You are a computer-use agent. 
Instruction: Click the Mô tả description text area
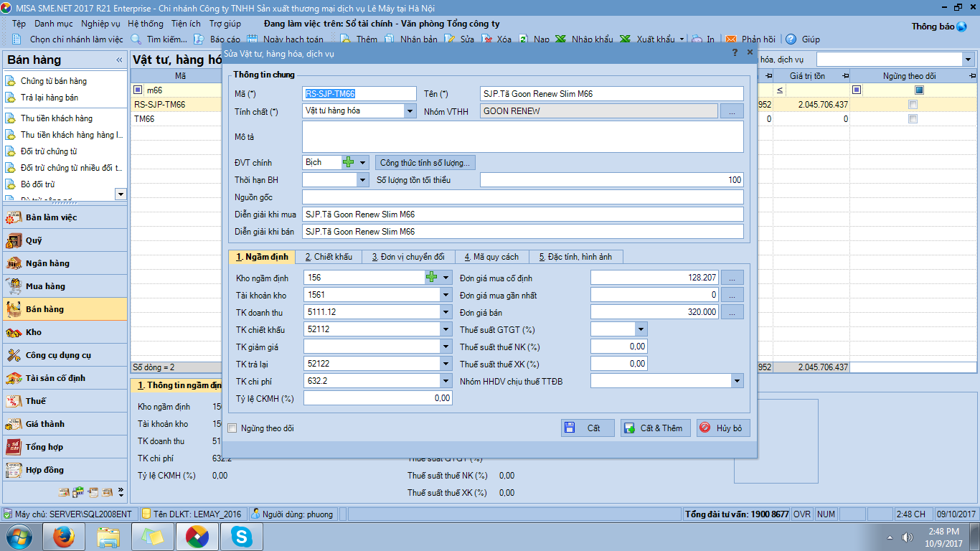click(523, 136)
